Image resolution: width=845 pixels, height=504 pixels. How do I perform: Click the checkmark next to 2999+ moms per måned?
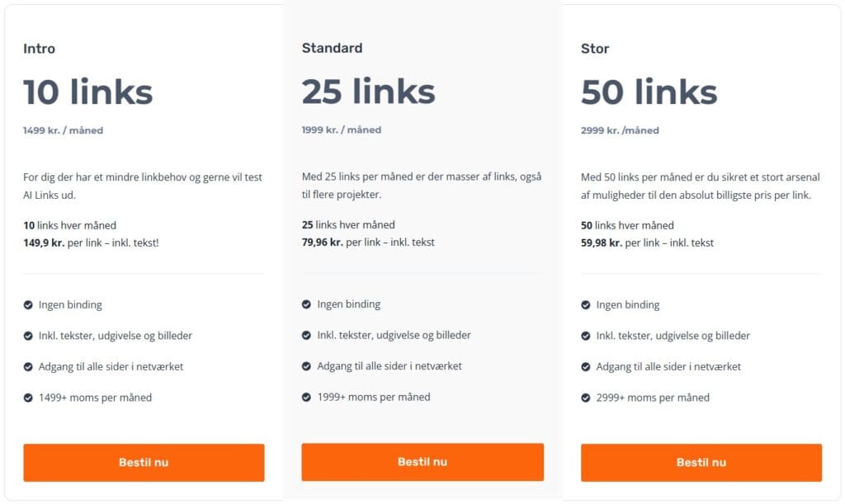(x=588, y=397)
